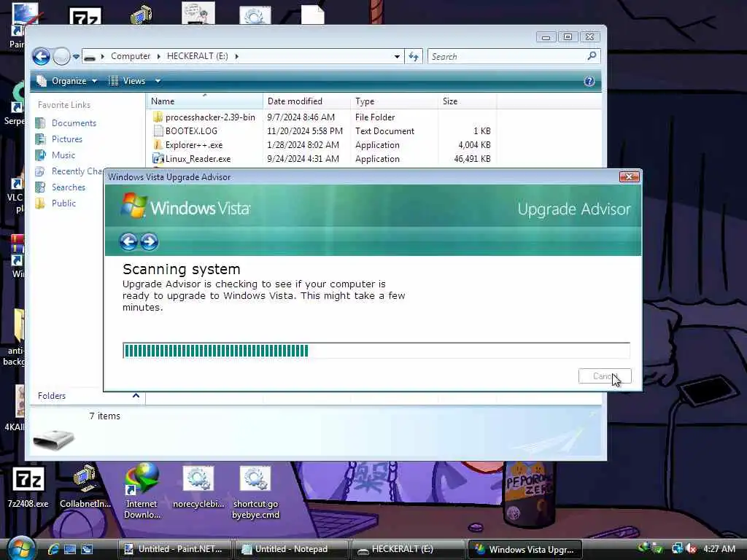The width and height of the screenshot is (747, 560).
Task: Open Explorer help icon
Action: click(589, 81)
